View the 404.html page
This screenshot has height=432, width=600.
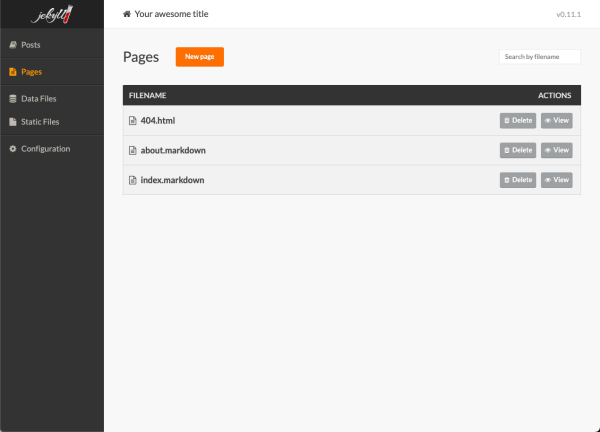[557, 121]
